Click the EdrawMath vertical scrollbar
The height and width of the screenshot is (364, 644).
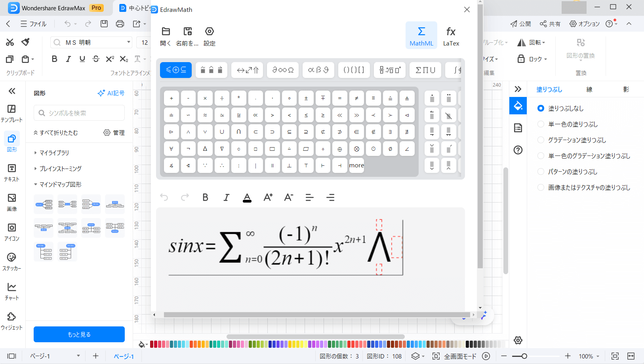click(x=480, y=136)
